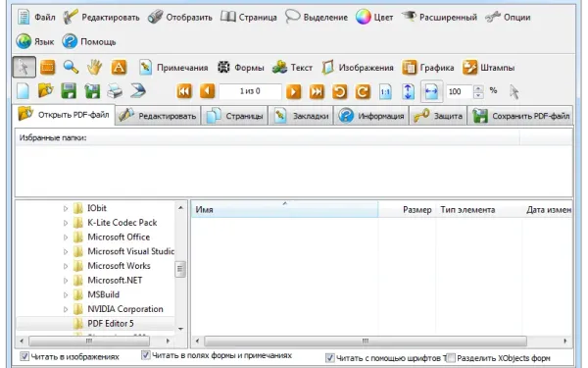Screen dimensions: 588x368
Task: Expand the Microsoft Office folder
Action: point(66,237)
